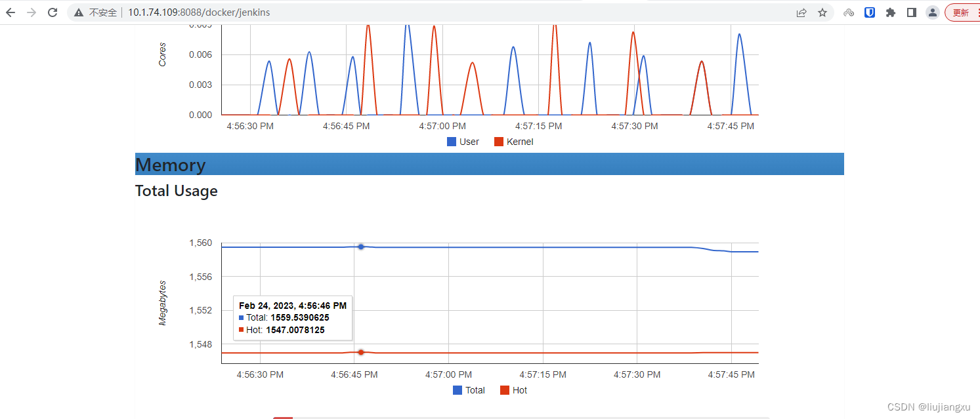Click the red Hot data point marker
The height and width of the screenshot is (419, 980).
[x=361, y=352]
